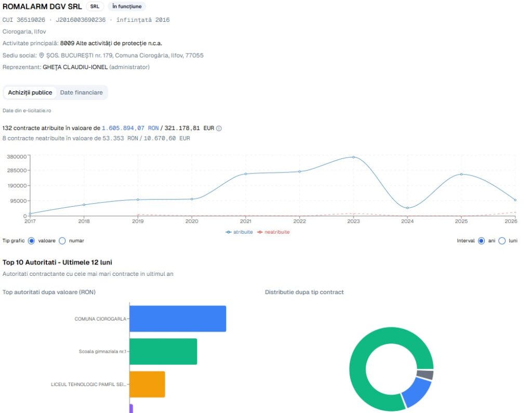The height and width of the screenshot is (413, 532).
Task: Open representative GHEȚA CLAUDIU-IONEL link
Action: [75, 67]
